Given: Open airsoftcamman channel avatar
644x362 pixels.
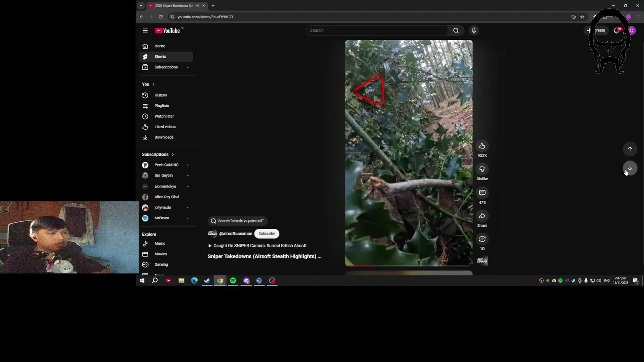Looking at the screenshot, I should click(212, 234).
